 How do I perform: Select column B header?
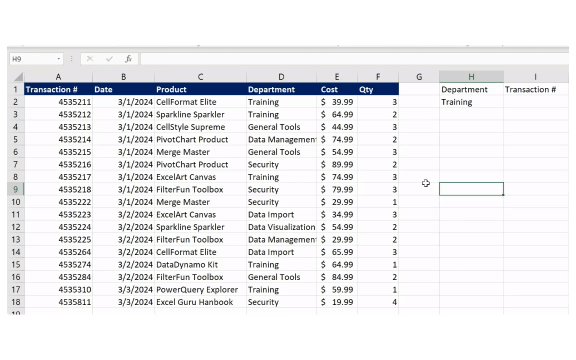click(123, 77)
